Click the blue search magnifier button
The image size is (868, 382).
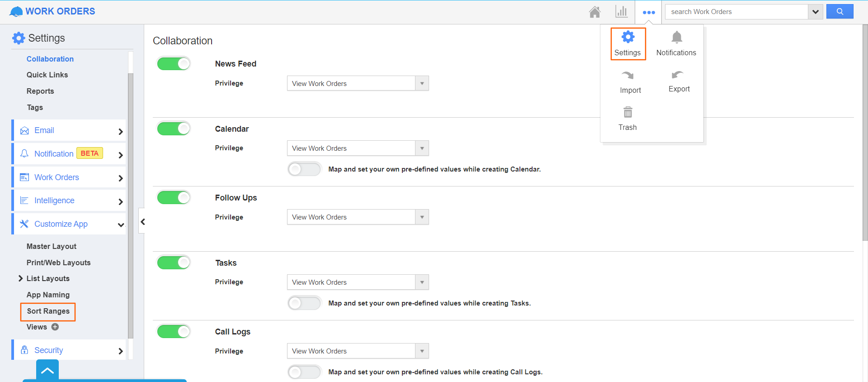click(840, 12)
